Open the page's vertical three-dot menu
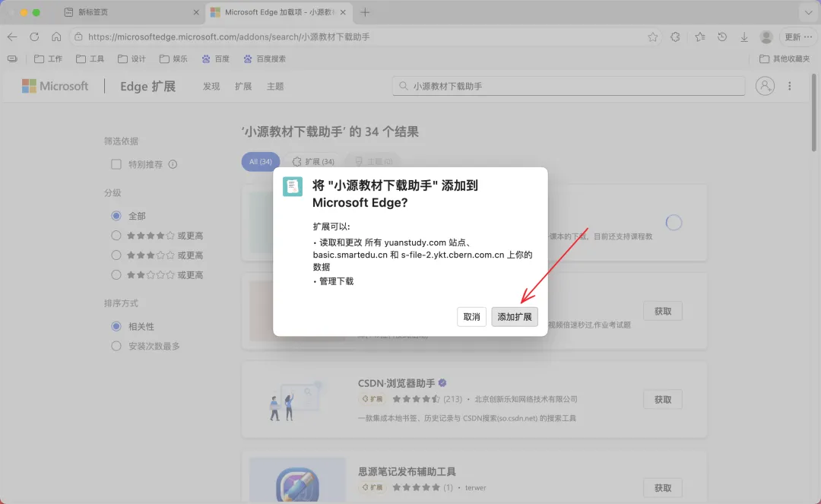The height and width of the screenshot is (504, 821). [x=790, y=86]
